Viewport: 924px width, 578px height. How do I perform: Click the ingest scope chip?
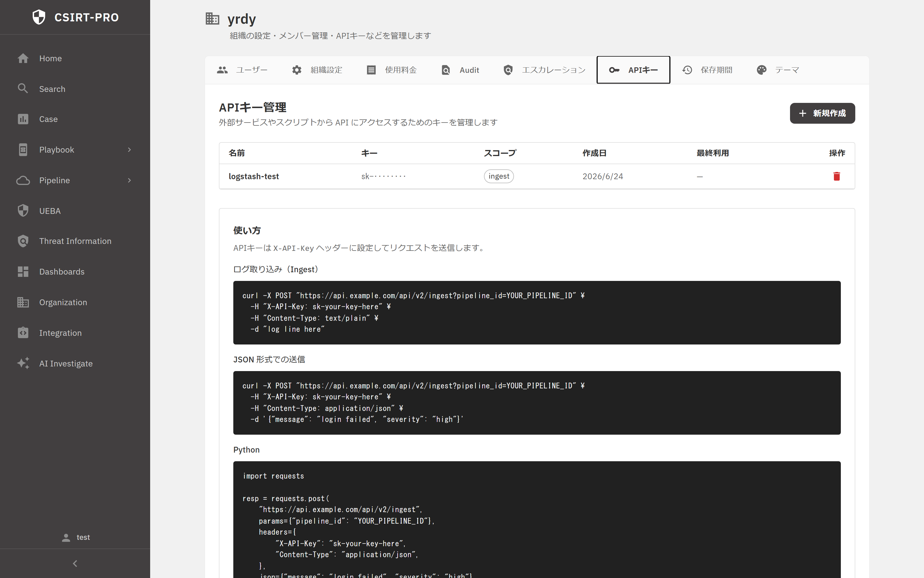[499, 176]
